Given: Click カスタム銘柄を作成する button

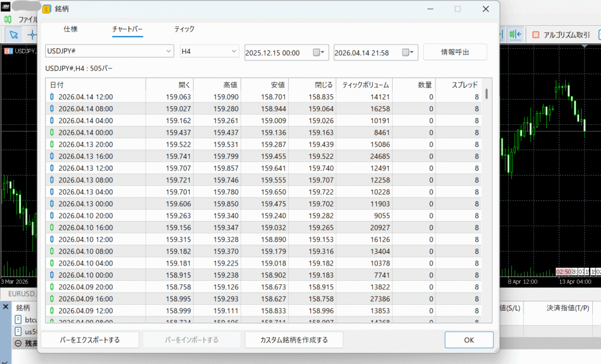Looking at the screenshot, I should pos(294,340).
